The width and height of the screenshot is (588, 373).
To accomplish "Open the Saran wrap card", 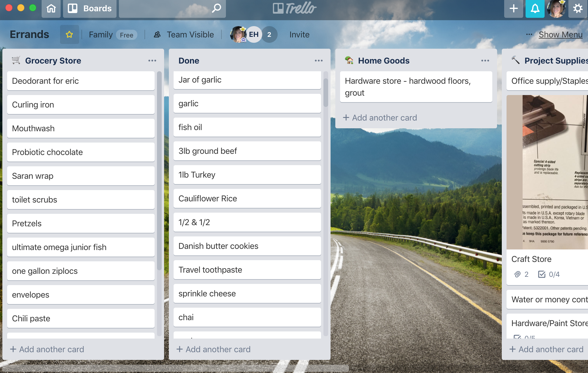I will pyautogui.click(x=81, y=176).
